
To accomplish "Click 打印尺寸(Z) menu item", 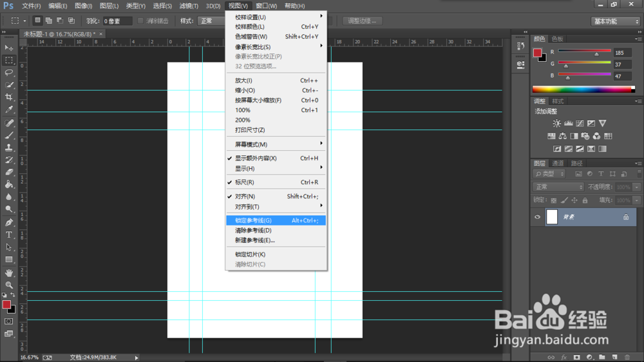I will click(x=276, y=130).
